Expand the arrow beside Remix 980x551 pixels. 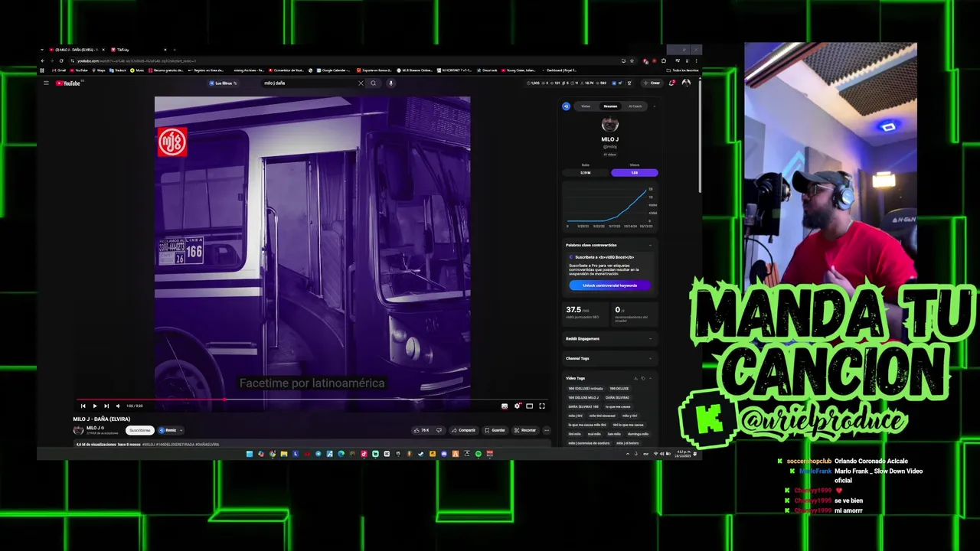[181, 430]
